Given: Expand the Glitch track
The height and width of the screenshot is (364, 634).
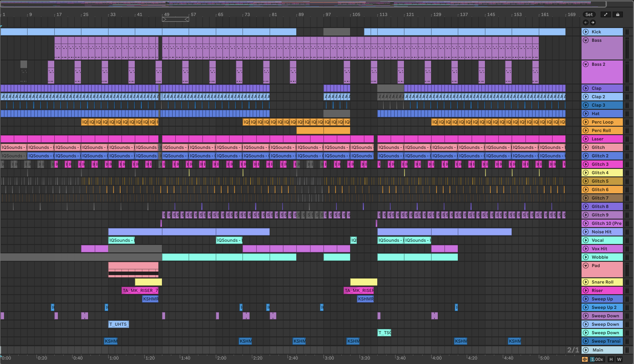Looking at the screenshot, I should click(x=586, y=148).
